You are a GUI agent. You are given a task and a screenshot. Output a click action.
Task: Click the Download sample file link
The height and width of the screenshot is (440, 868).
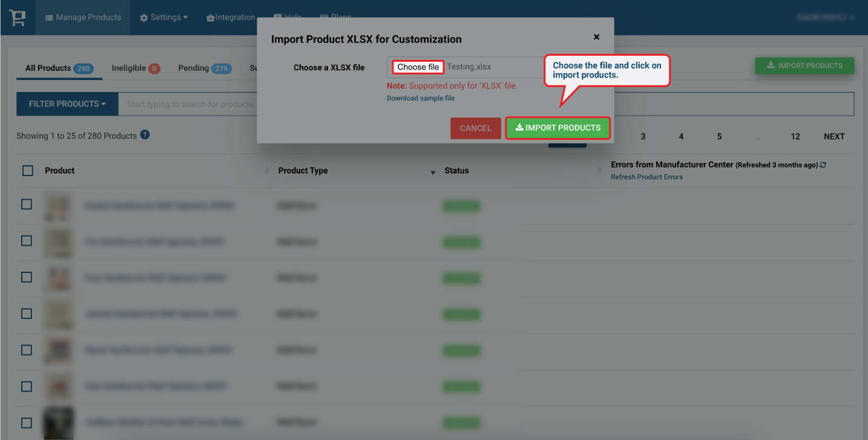click(421, 98)
